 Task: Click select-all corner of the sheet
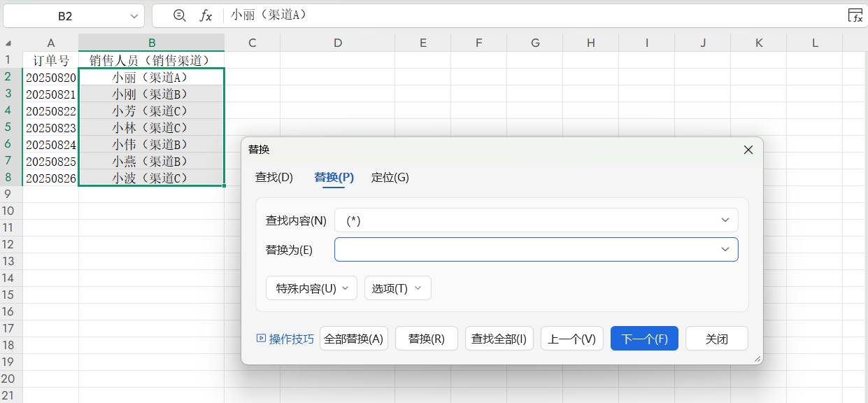11,43
